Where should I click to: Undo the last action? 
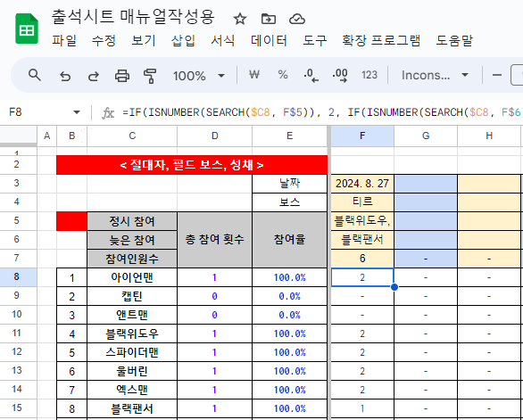pos(65,76)
